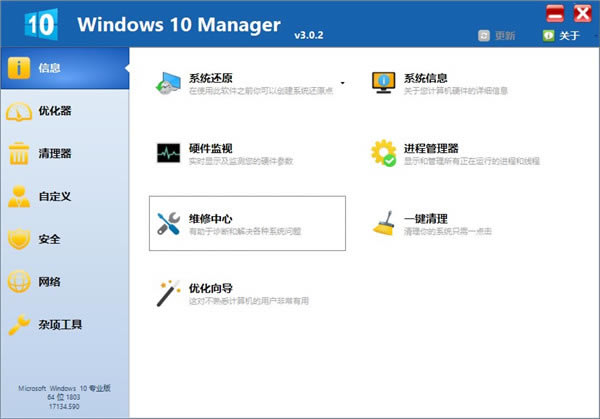This screenshot has height=419, width=600.
Task: Launch 硬件监视 hardware monitor icon
Action: click(168, 153)
